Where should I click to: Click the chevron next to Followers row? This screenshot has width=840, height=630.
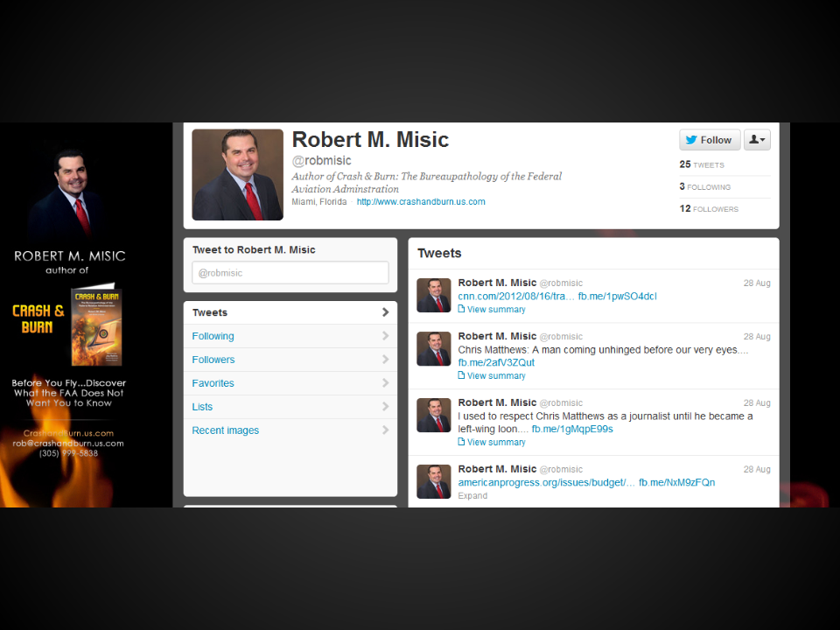click(385, 360)
